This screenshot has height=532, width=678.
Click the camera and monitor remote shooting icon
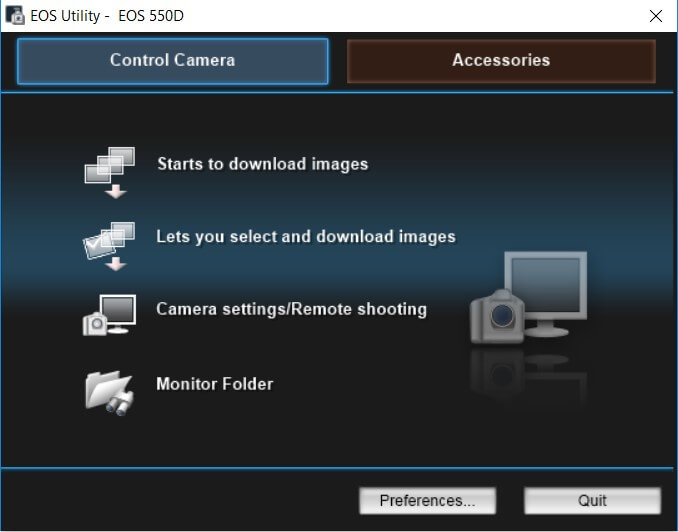pyautogui.click(x=109, y=315)
